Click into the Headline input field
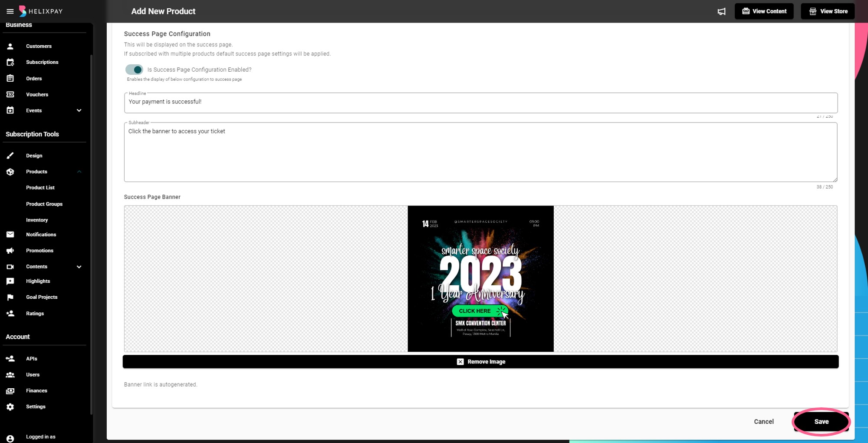The height and width of the screenshot is (443, 868). [480, 103]
